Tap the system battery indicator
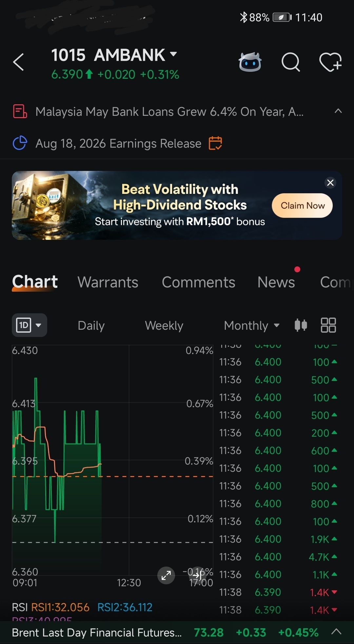The width and height of the screenshot is (354, 644). pyautogui.click(x=282, y=17)
